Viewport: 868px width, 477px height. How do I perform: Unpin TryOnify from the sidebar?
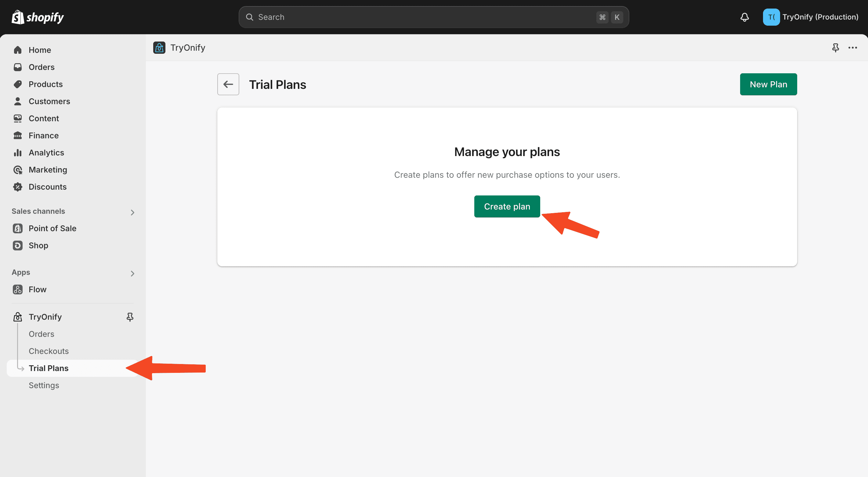[130, 317]
